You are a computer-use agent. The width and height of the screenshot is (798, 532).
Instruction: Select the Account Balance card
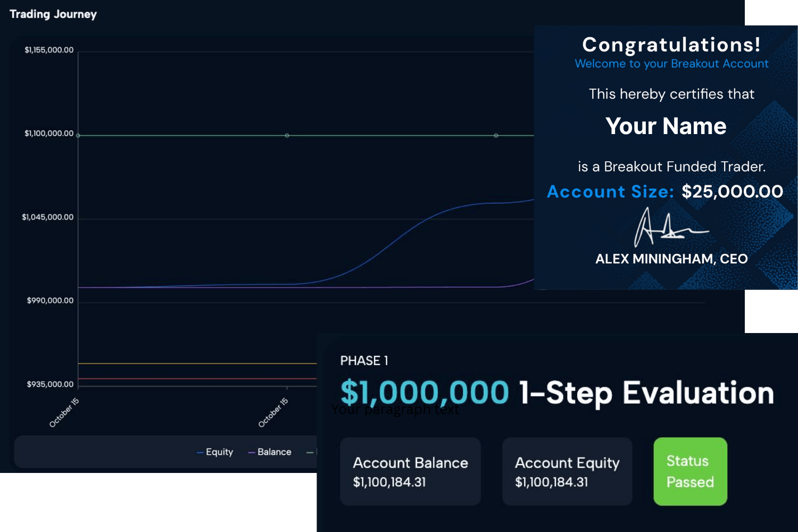pos(410,471)
